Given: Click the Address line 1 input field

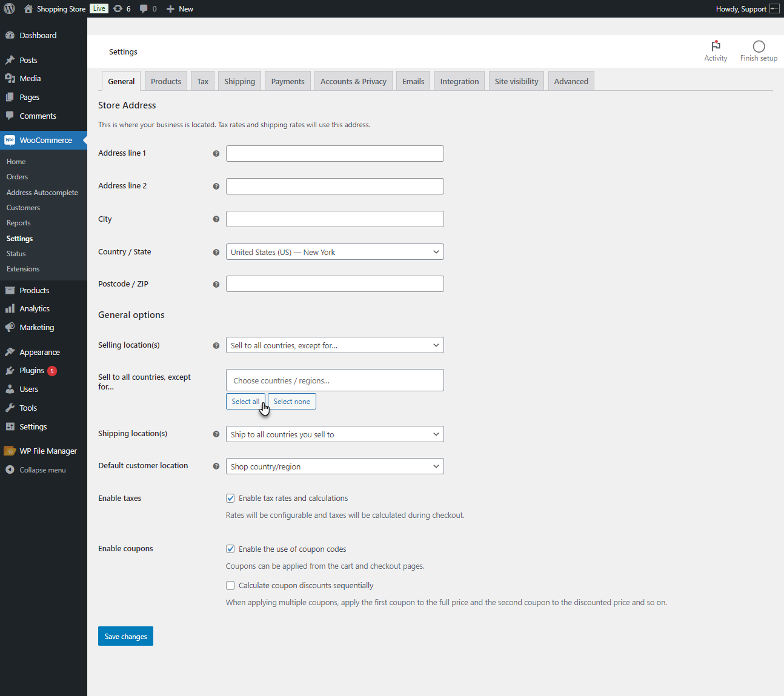Looking at the screenshot, I should [x=335, y=153].
